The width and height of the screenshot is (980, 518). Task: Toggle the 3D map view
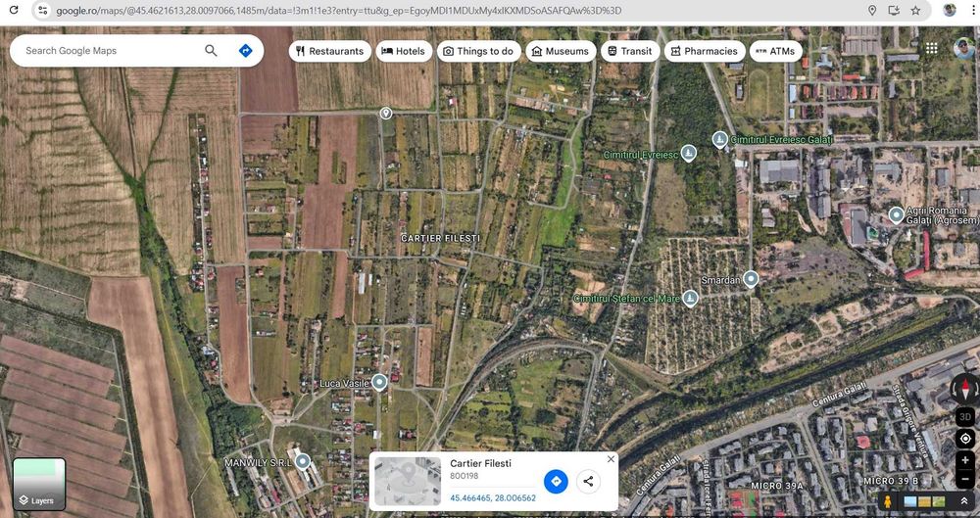coord(965,417)
